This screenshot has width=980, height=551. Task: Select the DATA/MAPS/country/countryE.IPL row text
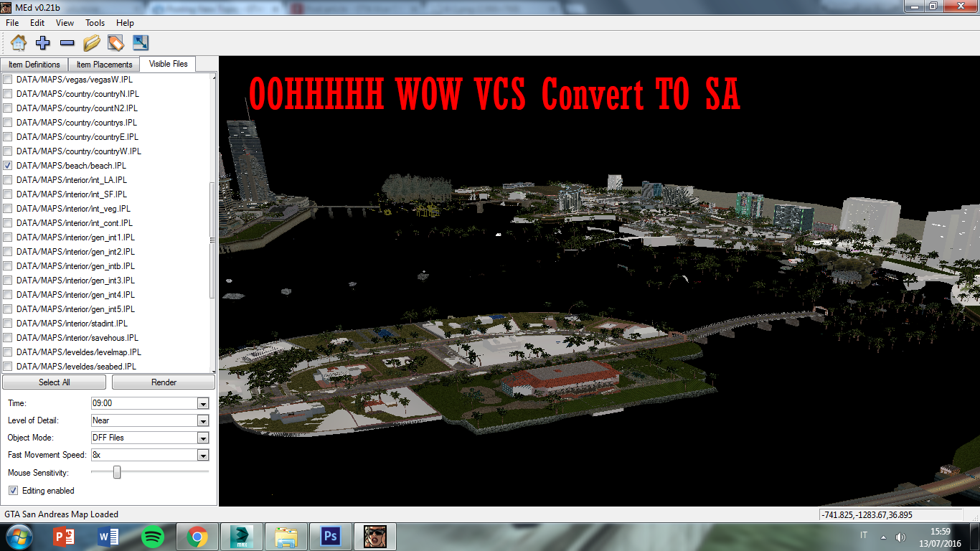(x=77, y=137)
